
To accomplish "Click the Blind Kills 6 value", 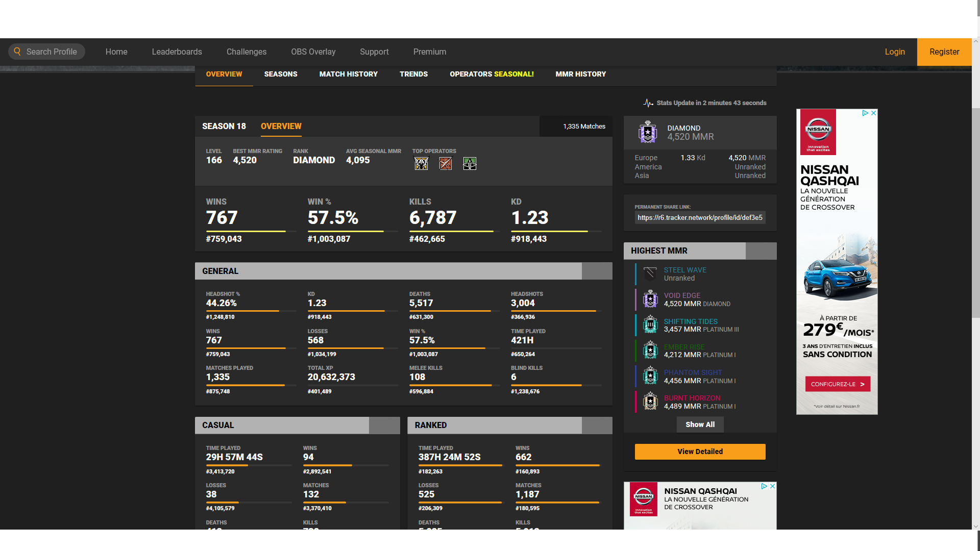I will pos(513,377).
